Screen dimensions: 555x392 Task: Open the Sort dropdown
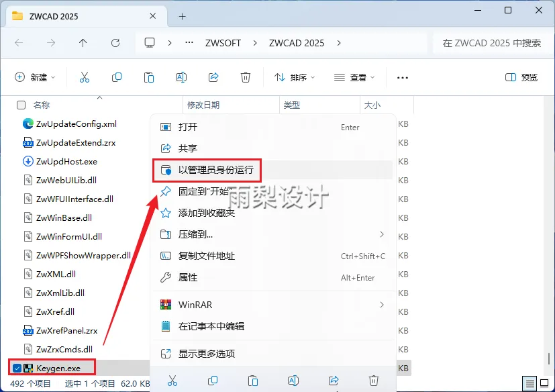click(294, 77)
